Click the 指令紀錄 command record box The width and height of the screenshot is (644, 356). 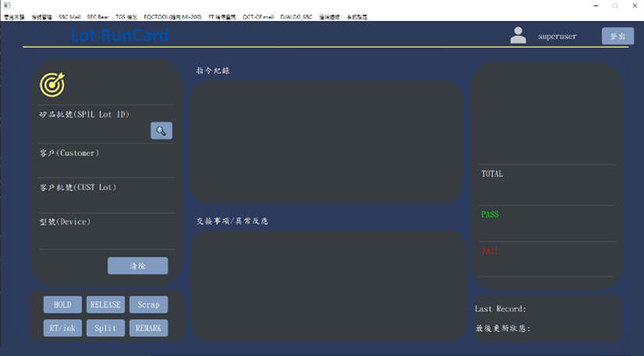point(326,142)
